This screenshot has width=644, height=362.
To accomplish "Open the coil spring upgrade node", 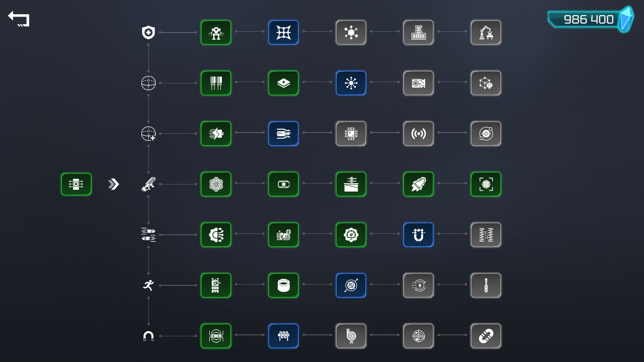I will pyautogui.click(x=486, y=235).
